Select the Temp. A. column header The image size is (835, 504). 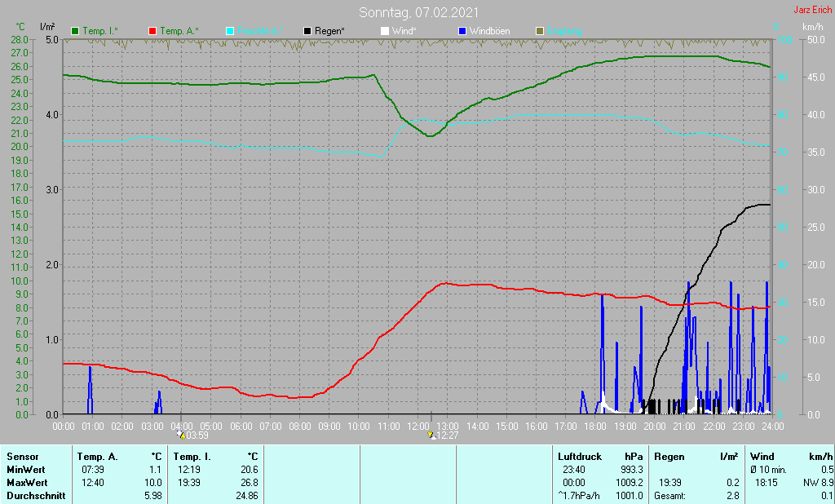click(97, 457)
